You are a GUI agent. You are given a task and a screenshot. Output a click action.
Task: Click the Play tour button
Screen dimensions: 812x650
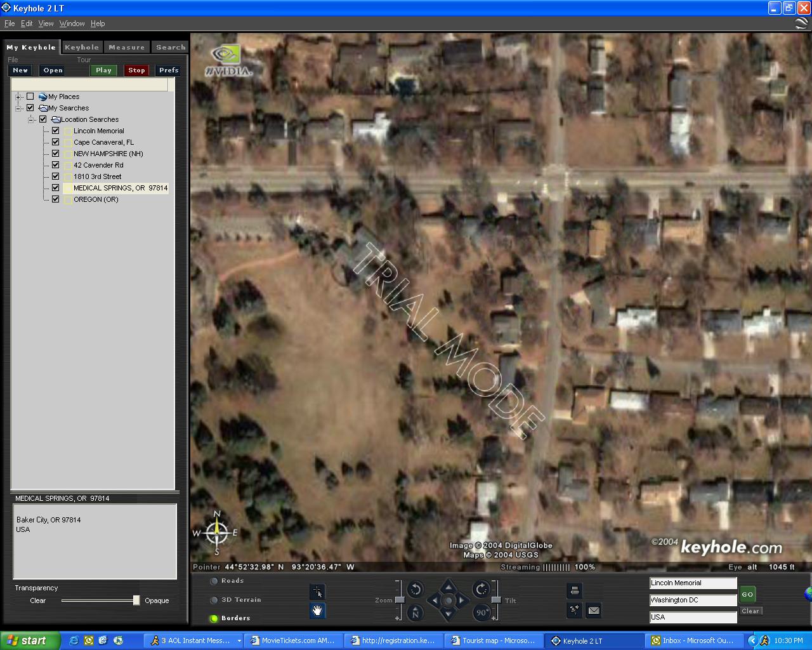103,70
